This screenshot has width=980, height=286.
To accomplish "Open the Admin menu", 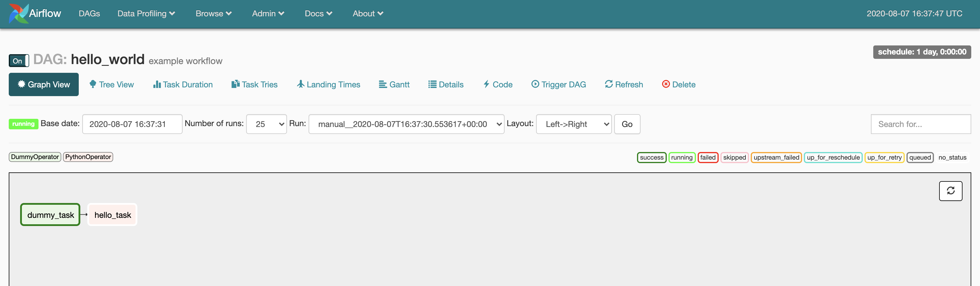I will tap(268, 13).
